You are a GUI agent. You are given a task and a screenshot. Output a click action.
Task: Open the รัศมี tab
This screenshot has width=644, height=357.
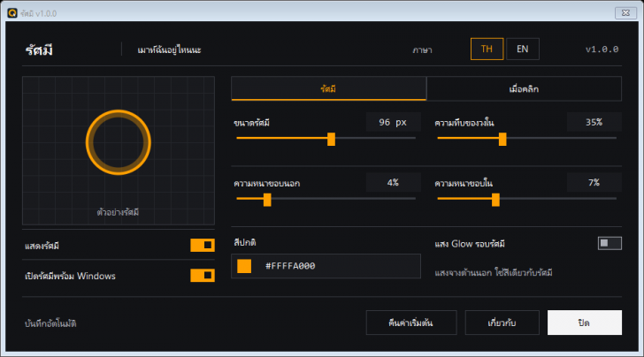click(328, 88)
